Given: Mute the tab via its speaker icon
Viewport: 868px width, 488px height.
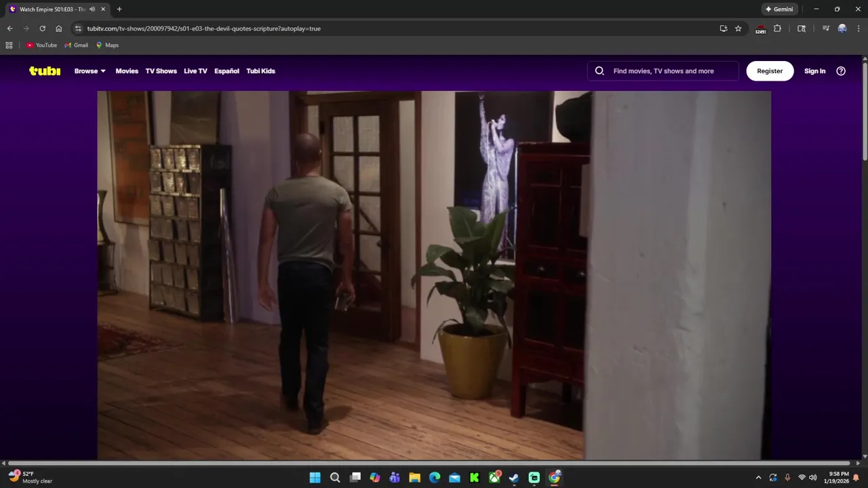Looking at the screenshot, I should tap(92, 9).
